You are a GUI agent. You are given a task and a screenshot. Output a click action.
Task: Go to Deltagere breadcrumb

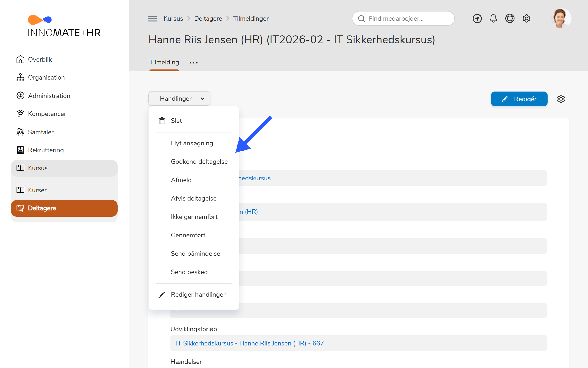click(208, 18)
